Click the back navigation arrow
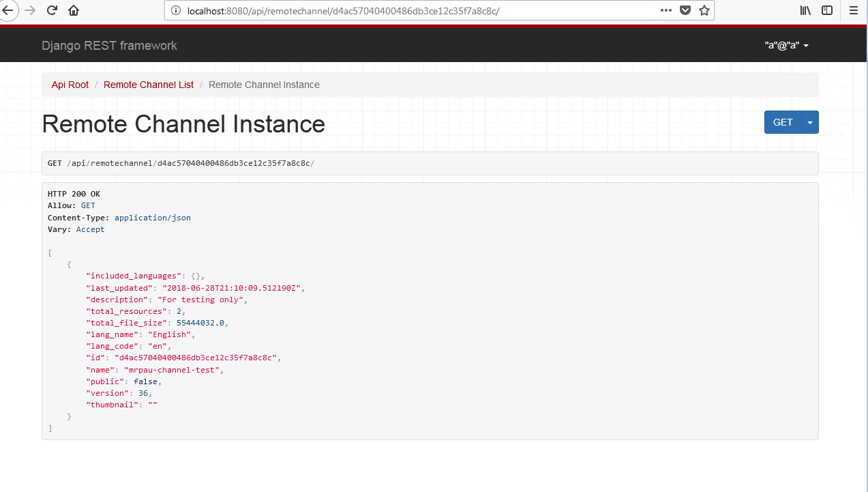The image size is (868, 492). (8, 10)
